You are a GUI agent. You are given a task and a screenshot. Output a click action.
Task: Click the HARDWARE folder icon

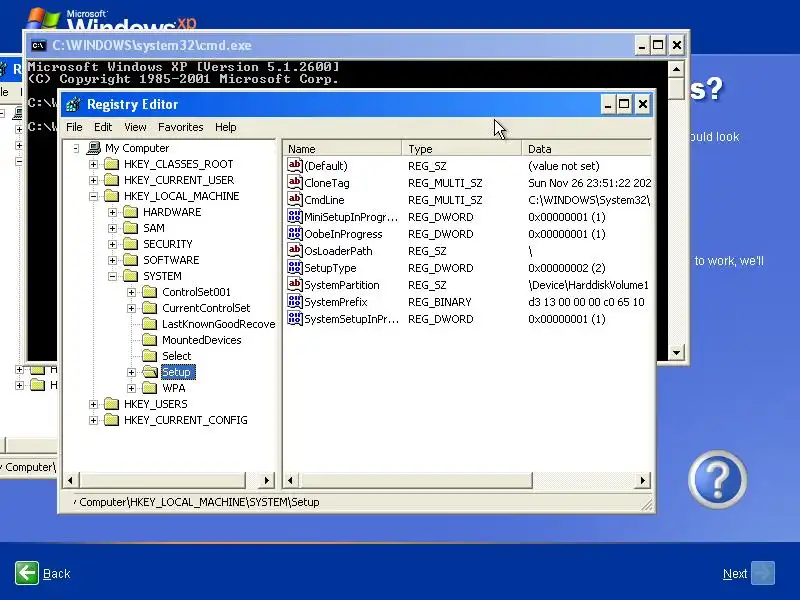(x=131, y=212)
